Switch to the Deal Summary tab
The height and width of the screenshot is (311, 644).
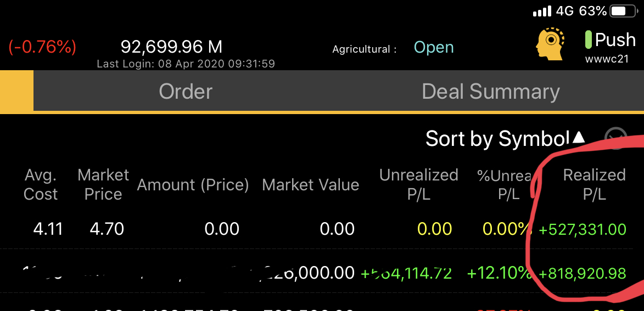pyautogui.click(x=491, y=91)
